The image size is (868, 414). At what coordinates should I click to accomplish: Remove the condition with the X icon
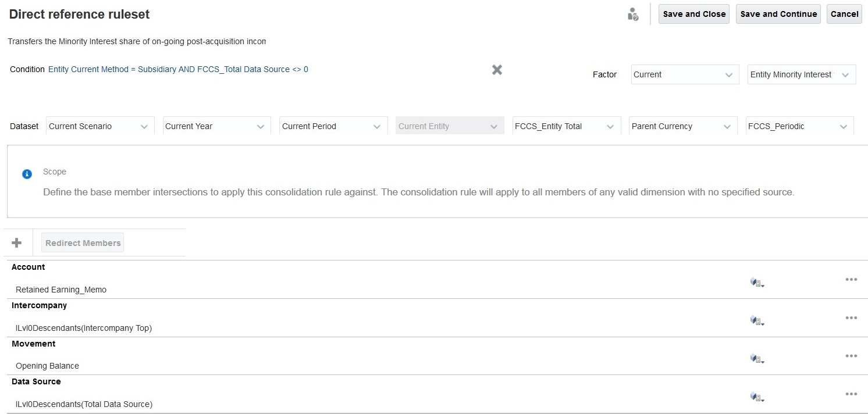(497, 70)
